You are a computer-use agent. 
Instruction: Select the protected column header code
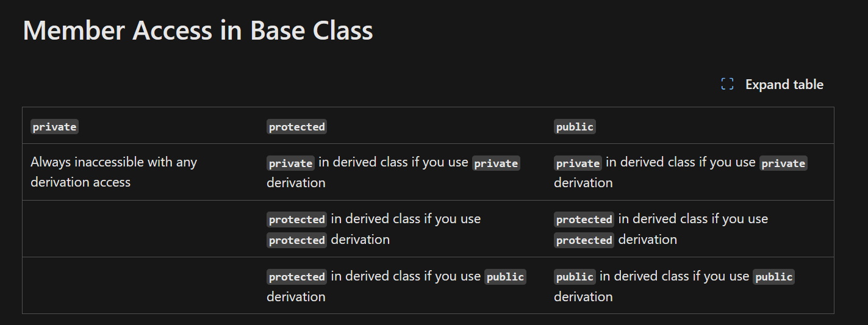(x=296, y=127)
